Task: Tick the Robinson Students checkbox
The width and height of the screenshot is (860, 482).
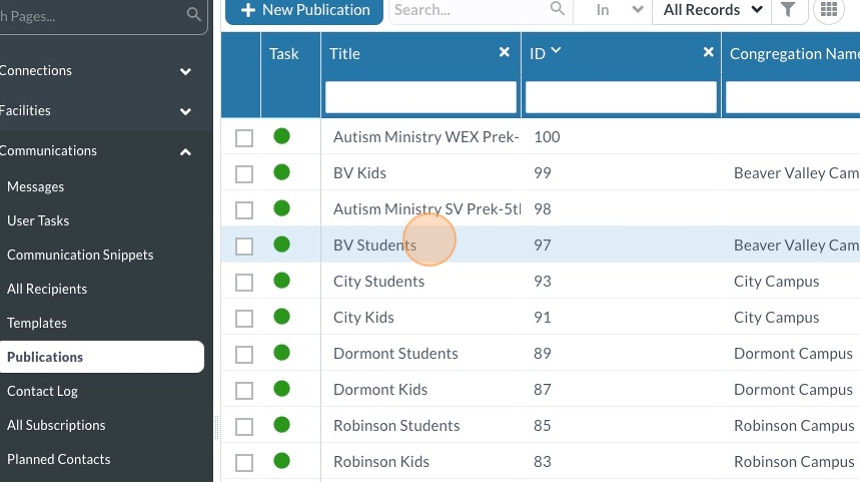Action: point(244,426)
